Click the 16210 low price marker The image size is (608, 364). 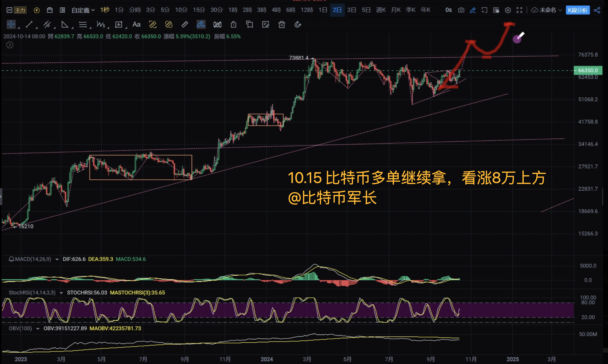(26, 226)
